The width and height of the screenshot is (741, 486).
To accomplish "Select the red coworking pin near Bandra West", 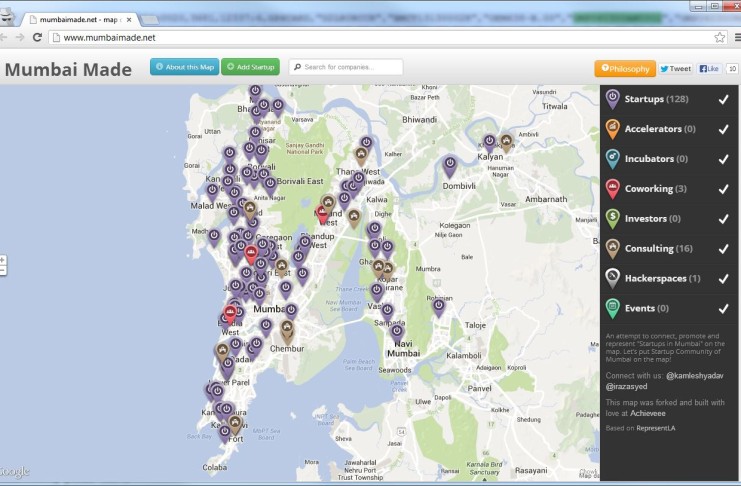I will [x=230, y=314].
